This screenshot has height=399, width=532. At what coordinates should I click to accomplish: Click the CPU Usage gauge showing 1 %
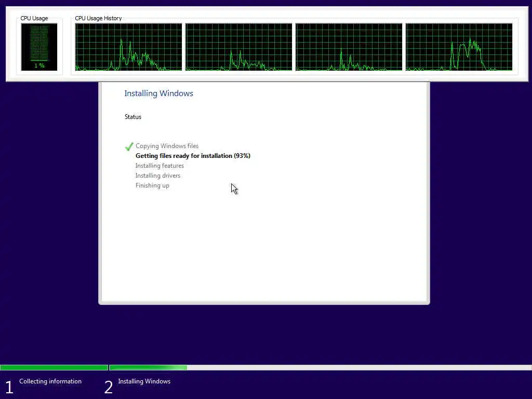tap(39, 47)
